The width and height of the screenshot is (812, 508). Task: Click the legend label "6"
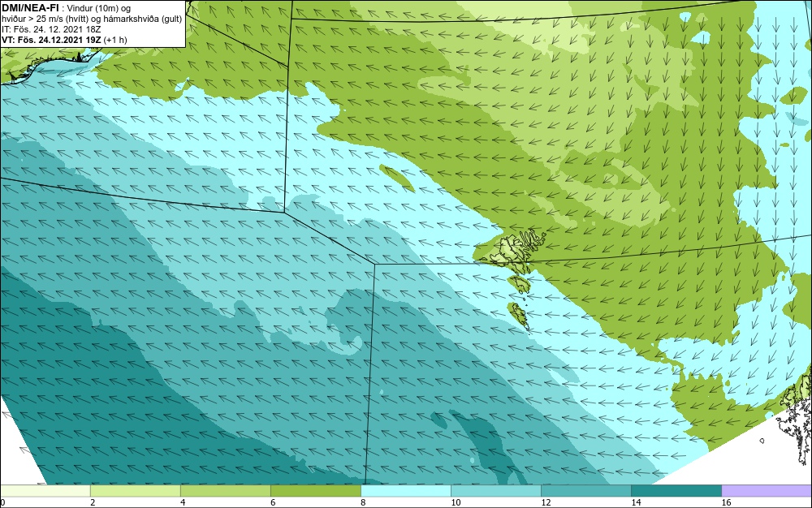[x=273, y=502]
